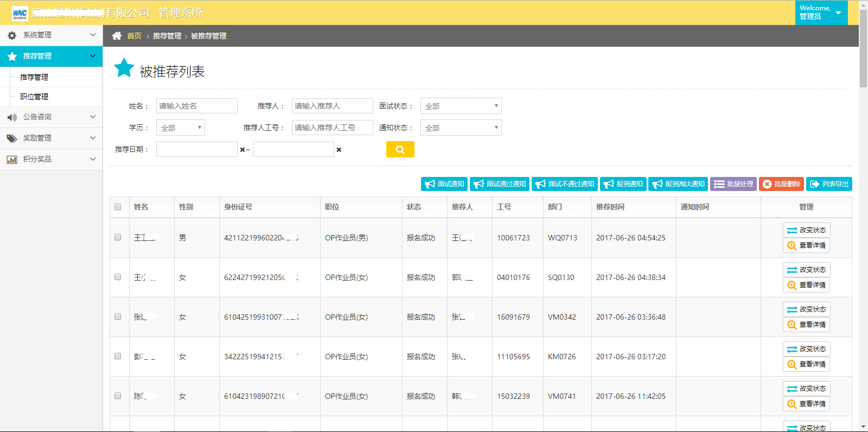Open the 面试状态 dropdown
The width and height of the screenshot is (868, 432).
[461, 106]
